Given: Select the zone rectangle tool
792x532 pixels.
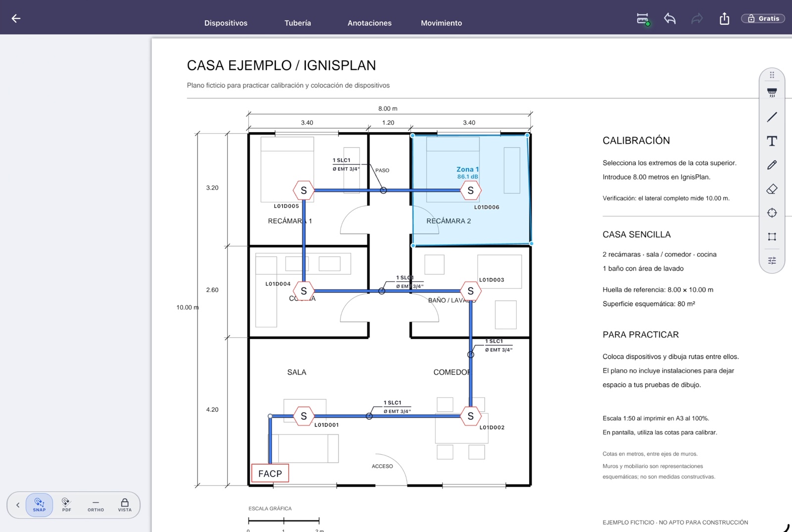Looking at the screenshot, I should [772, 237].
